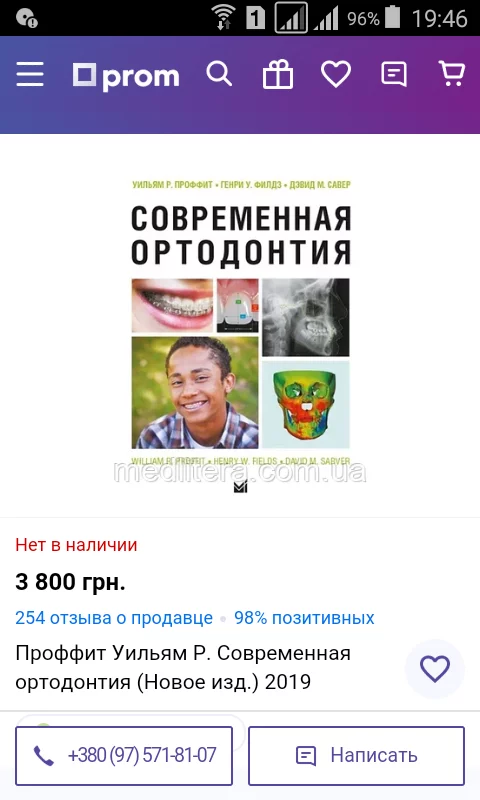
Task: Open 98% позитивных reviews link
Action: coord(304,618)
